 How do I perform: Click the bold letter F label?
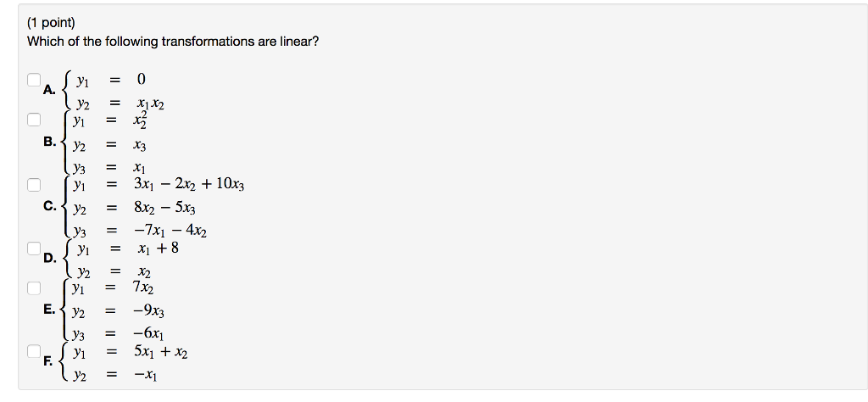(x=48, y=361)
